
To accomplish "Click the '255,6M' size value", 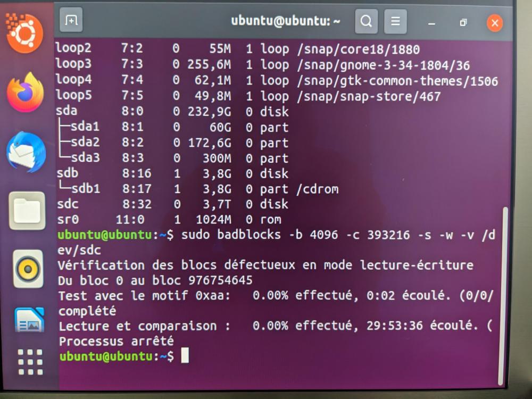I will pyautogui.click(x=209, y=64).
